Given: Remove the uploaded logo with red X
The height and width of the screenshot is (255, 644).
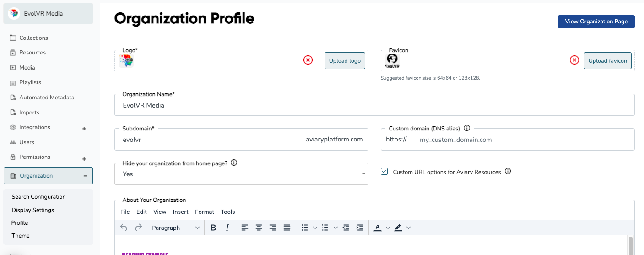Looking at the screenshot, I should pos(308,60).
